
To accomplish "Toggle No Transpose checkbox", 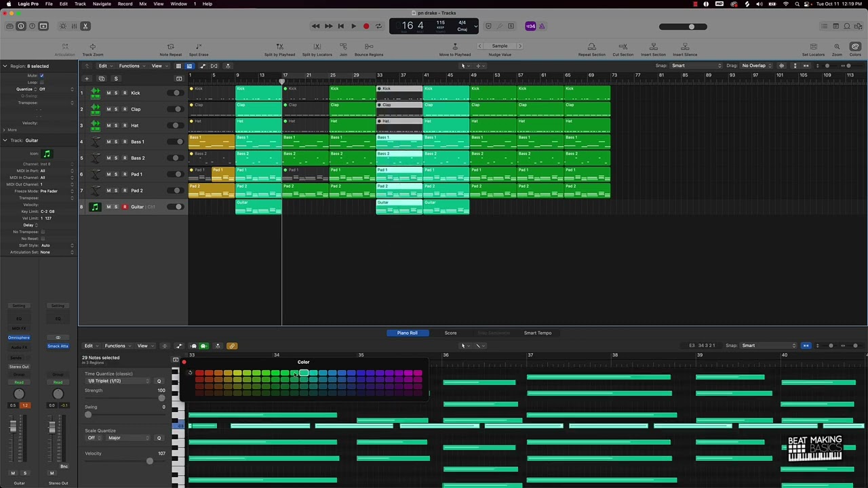I will pyautogui.click(x=43, y=232).
